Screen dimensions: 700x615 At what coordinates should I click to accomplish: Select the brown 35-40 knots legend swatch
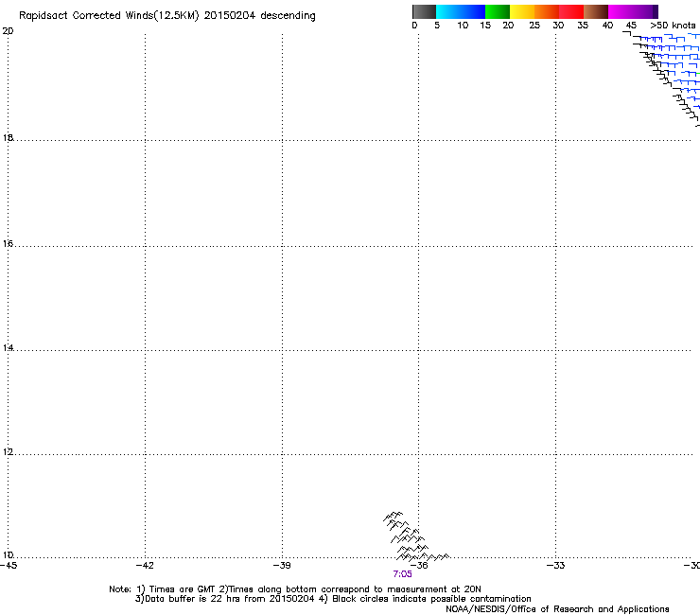click(596, 11)
